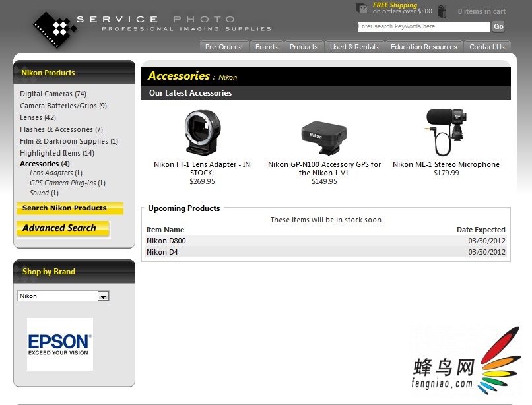Open the Nikon FT-1 Lens Adapter image

[202, 133]
